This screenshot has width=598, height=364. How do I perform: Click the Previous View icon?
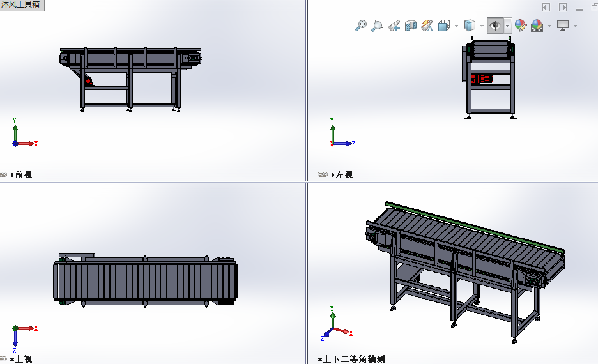pyautogui.click(x=394, y=26)
